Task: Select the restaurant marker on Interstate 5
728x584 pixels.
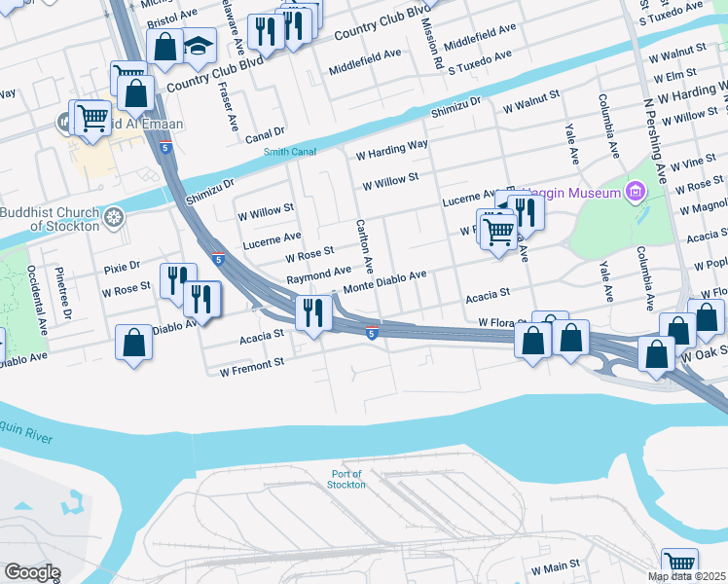Action: pyautogui.click(x=313, y=312)
